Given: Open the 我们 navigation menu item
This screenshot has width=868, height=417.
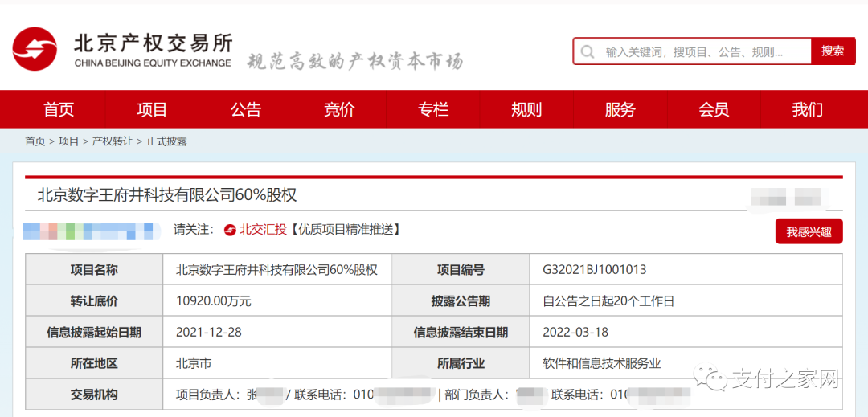Looking at the screenshot, I should tap(808, 109).
